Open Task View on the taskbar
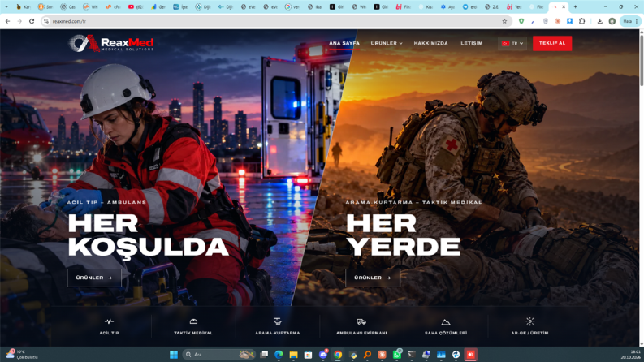Screen dimensions: 644x362 click(x=264, y=355)
